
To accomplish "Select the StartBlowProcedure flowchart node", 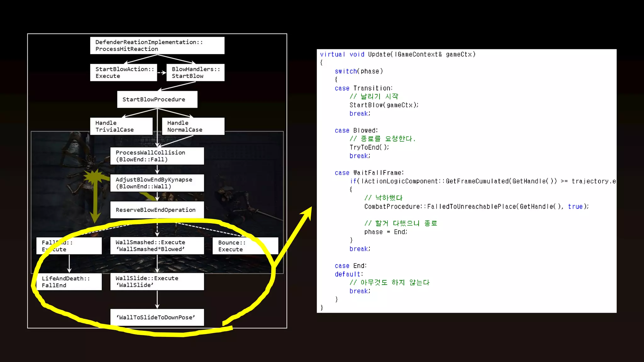I will pyautogui.click(x=157, y=99).
